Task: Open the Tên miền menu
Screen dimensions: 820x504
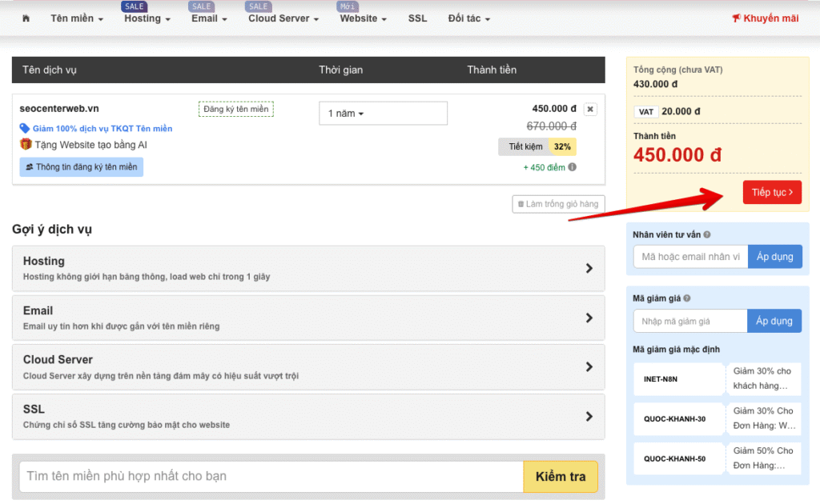Action: coord(77,18)
